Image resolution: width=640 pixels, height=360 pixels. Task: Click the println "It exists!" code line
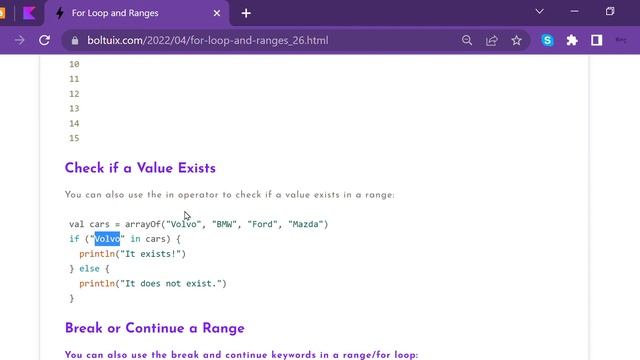(133, 254)
